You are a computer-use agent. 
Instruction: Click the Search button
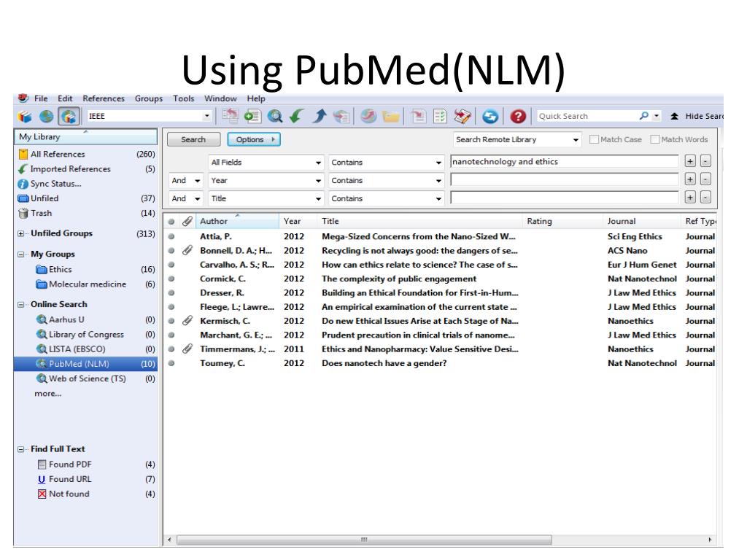tap(193, 139)
